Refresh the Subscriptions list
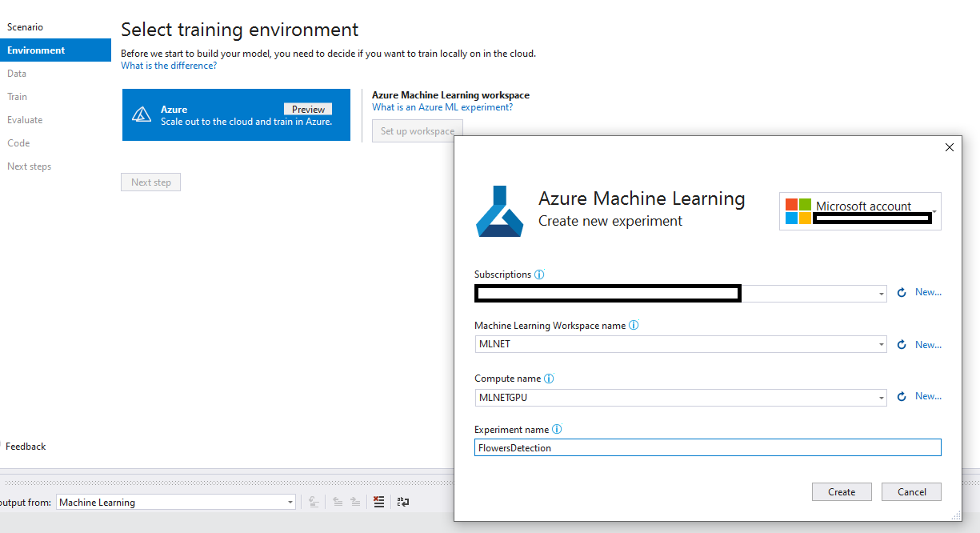Viewport: 980px width, 533px height. [902, 293]
